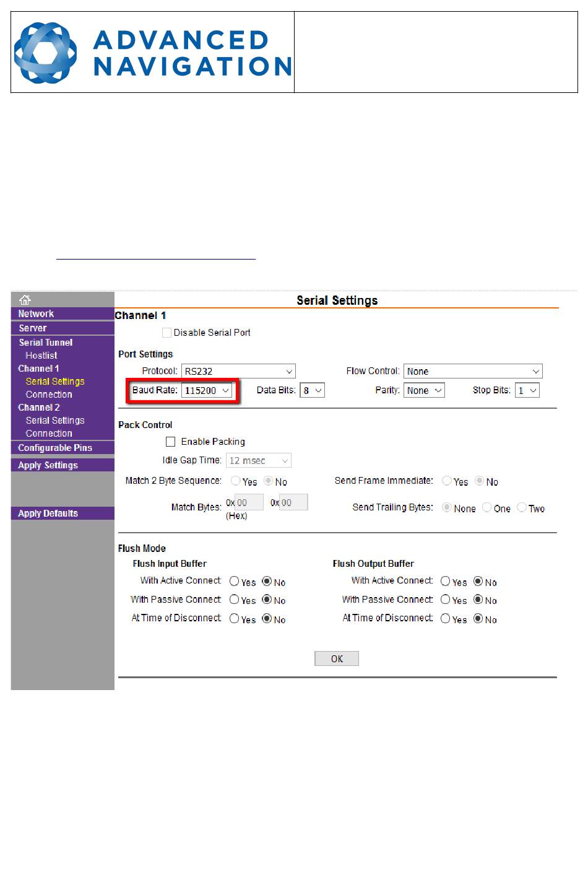Click the OK button
This screenshot has height=879, width=588.
click(x=337, y=658)
